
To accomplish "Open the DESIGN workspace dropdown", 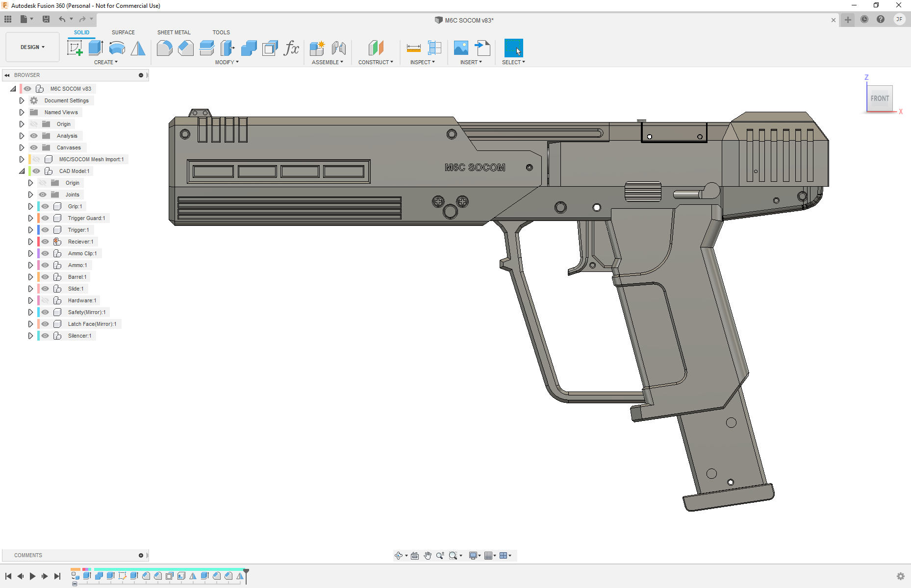I will pos(32,47).
